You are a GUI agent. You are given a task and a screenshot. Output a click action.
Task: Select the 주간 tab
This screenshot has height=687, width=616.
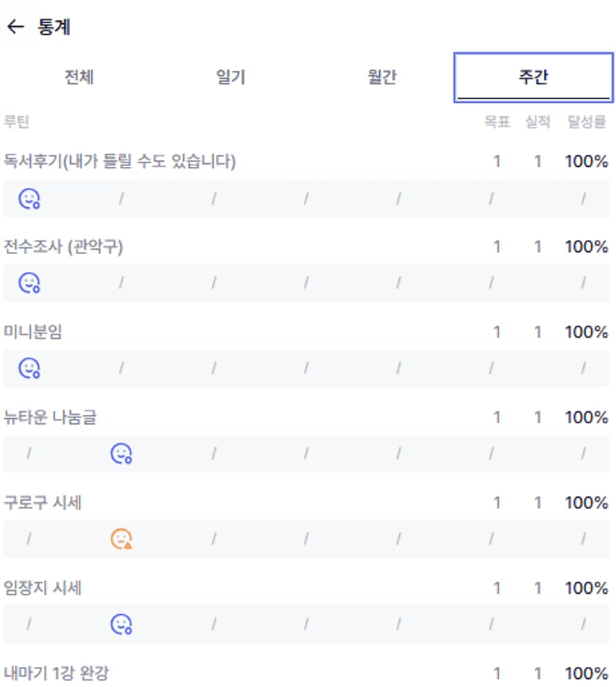pos(533,77)
